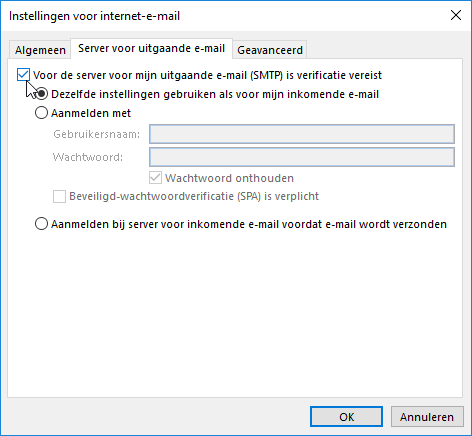Switch to the Algemeen tab
Image resolution: width=472 pixels, height=436 pixels.
tap(40, 50)
